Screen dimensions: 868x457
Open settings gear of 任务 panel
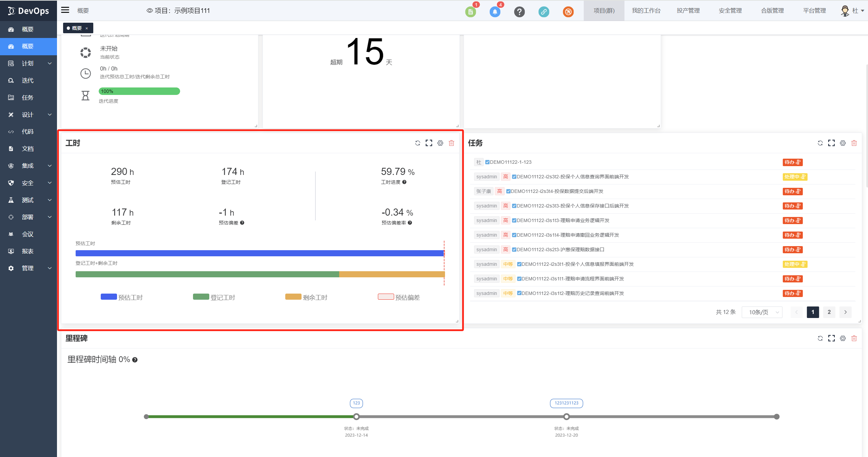coord(843,143)
